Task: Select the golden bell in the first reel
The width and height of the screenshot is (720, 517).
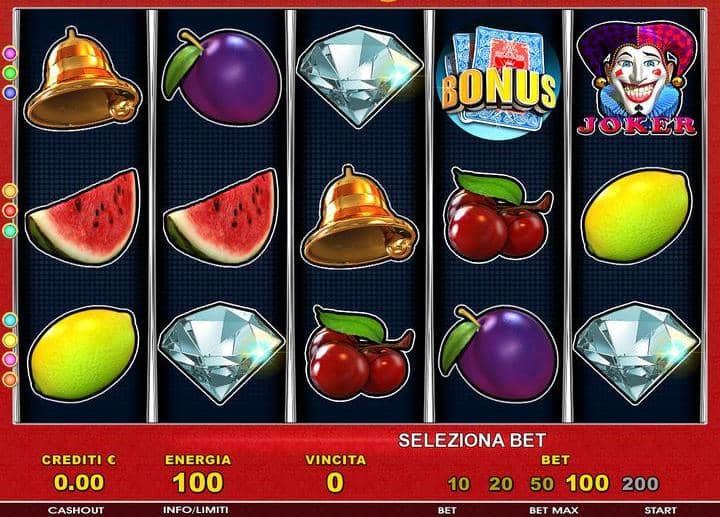Action: pos(82,79)
